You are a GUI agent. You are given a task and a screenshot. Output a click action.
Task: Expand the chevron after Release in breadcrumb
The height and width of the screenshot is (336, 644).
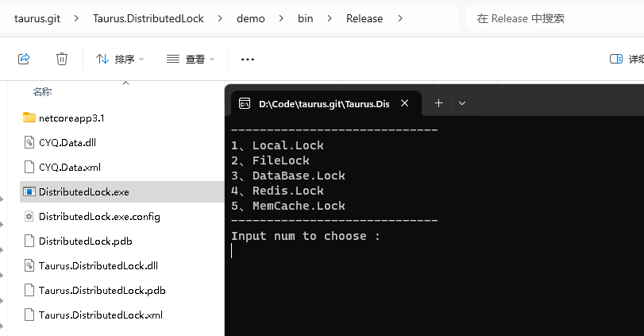(399, 18)
